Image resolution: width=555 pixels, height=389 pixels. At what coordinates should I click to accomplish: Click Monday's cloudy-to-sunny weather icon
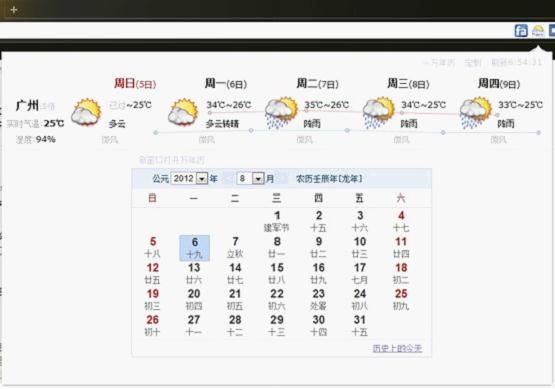pyautogui.click(x=183, y=112)
